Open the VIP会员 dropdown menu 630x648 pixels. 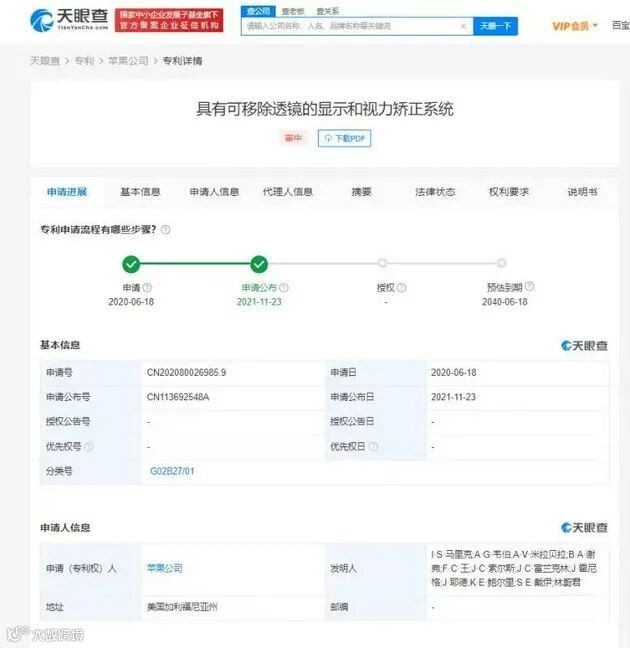pos(575,26)
